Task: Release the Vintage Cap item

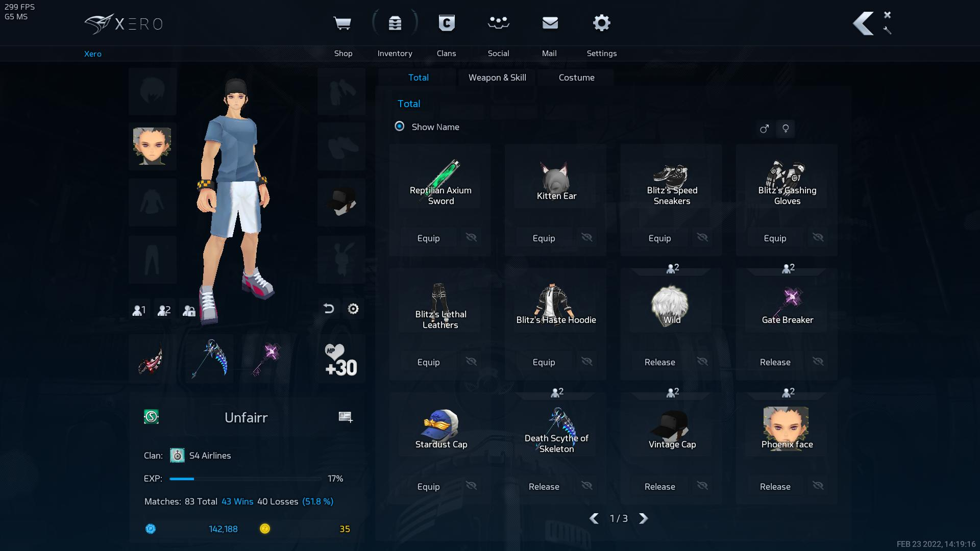Action: pos(659,487)
